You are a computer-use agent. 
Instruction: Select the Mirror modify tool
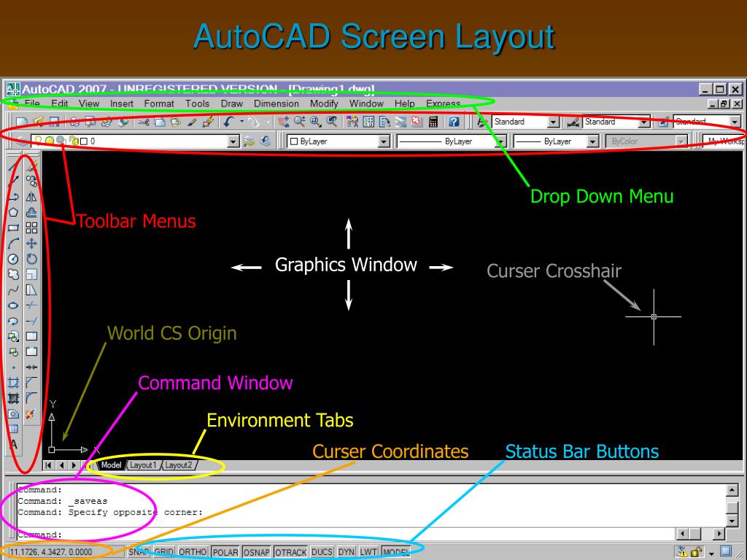tap(31, 197)
